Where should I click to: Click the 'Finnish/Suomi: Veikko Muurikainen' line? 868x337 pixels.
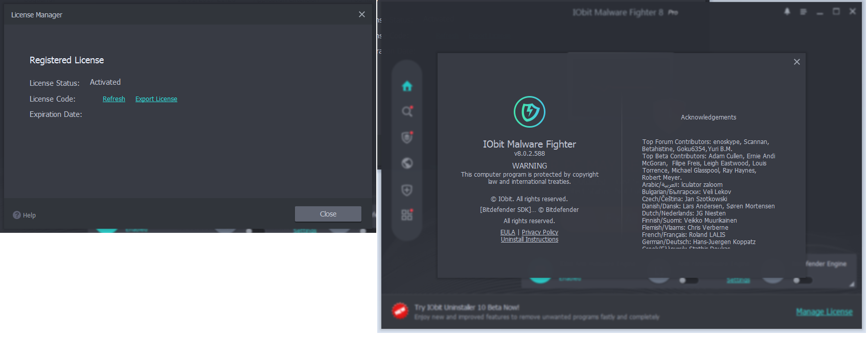click(x=690, y=221)
